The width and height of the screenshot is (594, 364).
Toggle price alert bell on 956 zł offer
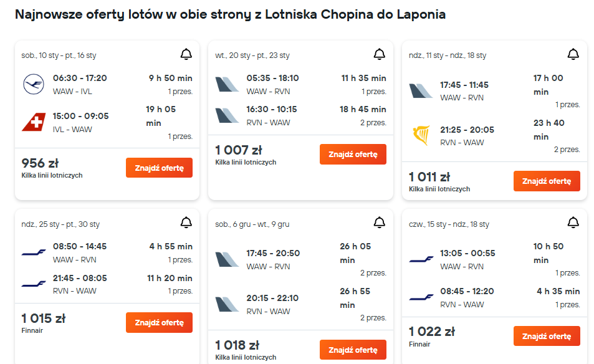186,55
